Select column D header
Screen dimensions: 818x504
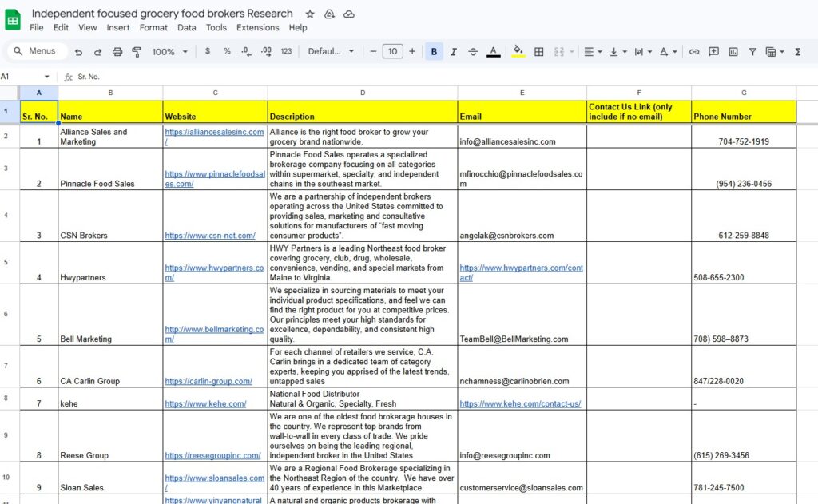click(x=363, y=93)
